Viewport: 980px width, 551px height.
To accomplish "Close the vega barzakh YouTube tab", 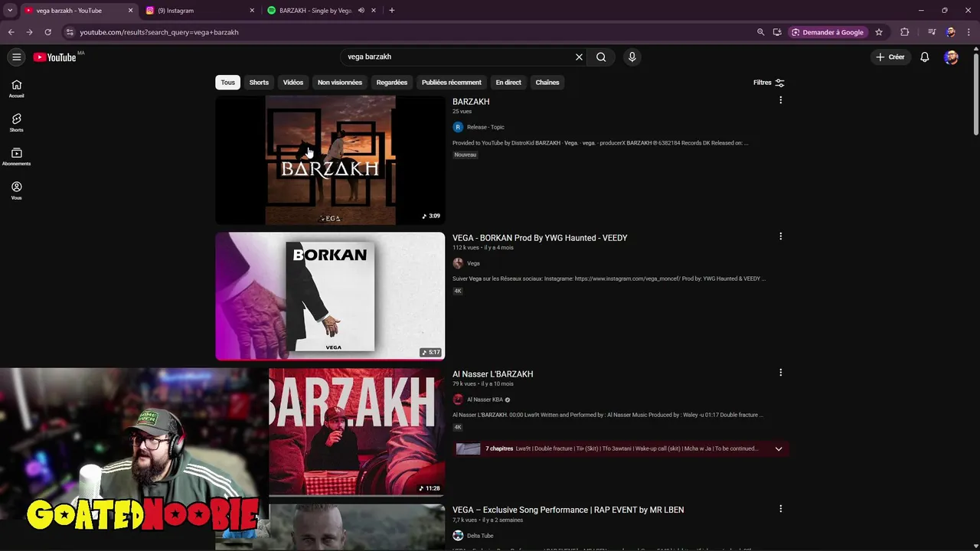I will [x=130, y=11].
